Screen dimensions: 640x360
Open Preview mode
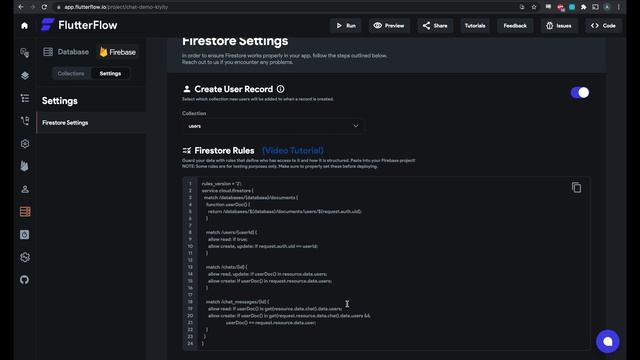click(x=389, y=26)
